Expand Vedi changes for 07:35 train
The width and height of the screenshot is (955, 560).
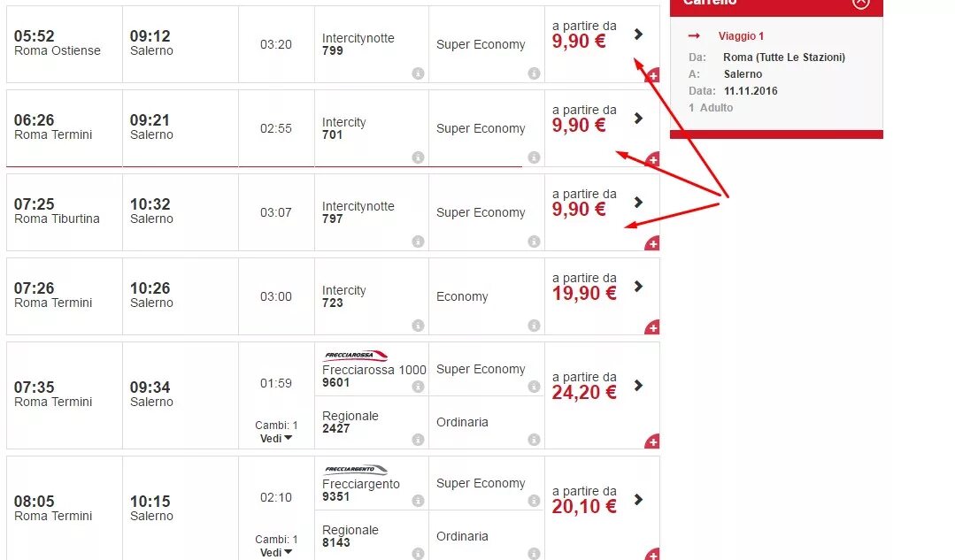click(276, 438)
